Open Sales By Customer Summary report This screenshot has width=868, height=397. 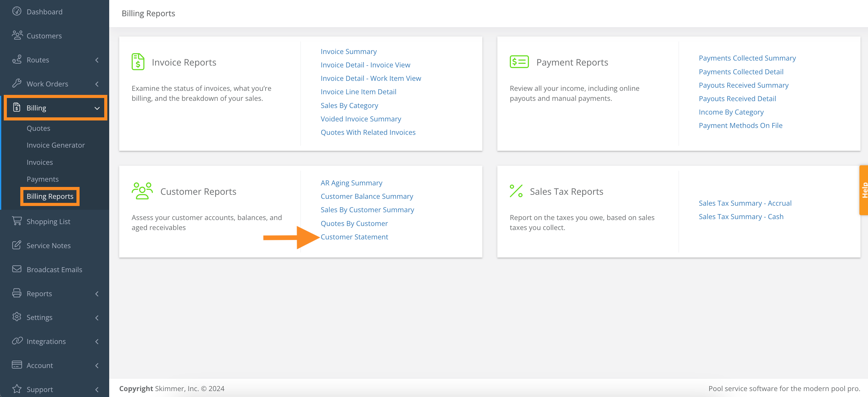pyautogui.click(x=367, y=210)
